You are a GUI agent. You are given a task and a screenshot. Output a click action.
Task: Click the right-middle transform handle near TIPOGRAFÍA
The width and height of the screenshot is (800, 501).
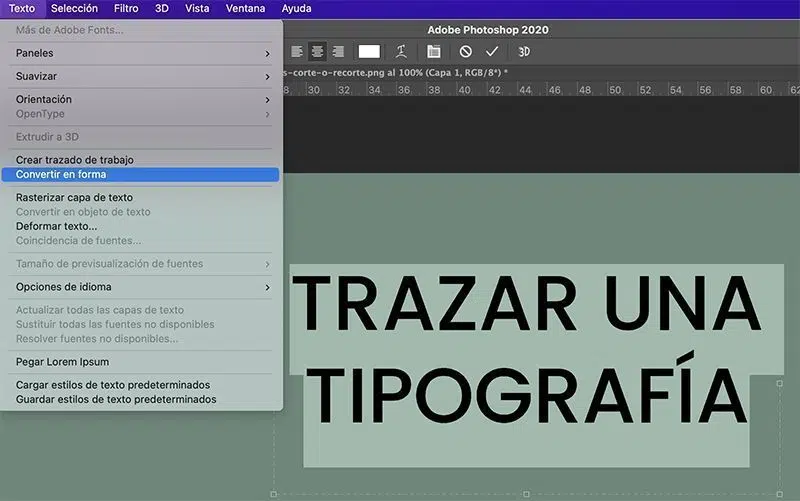pyautogui.click(x=780, y=383)
